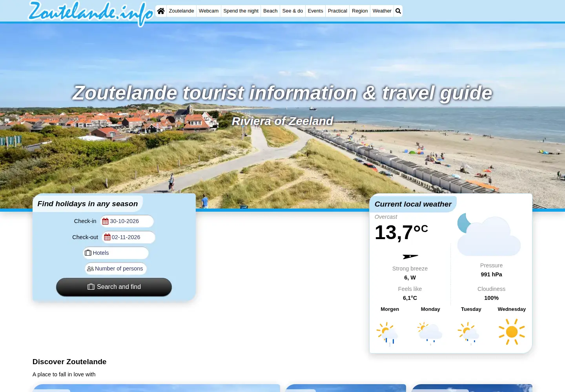This screenshot has height=392, width=565.
Task: Click the Riviera of Zeeland subtitle
Action: point(282,121)
